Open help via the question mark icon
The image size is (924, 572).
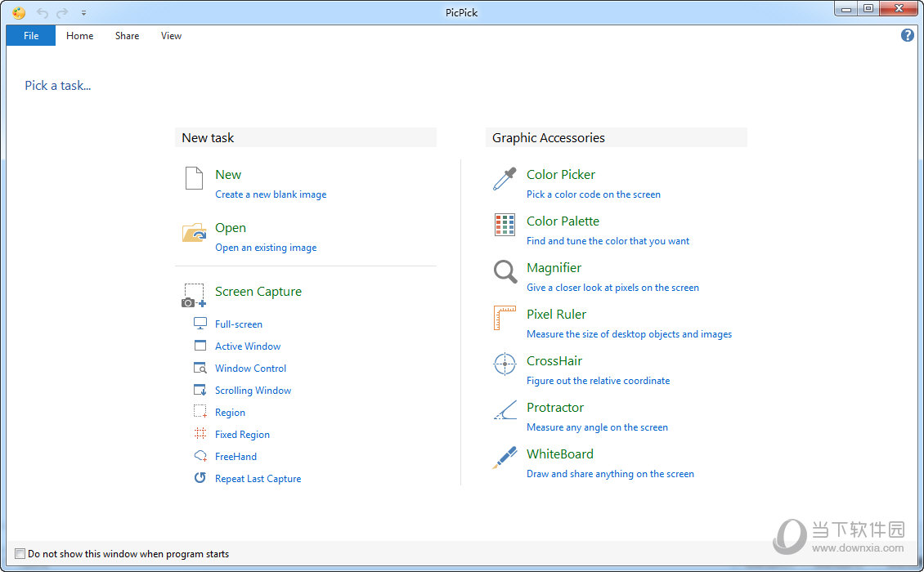908,35
